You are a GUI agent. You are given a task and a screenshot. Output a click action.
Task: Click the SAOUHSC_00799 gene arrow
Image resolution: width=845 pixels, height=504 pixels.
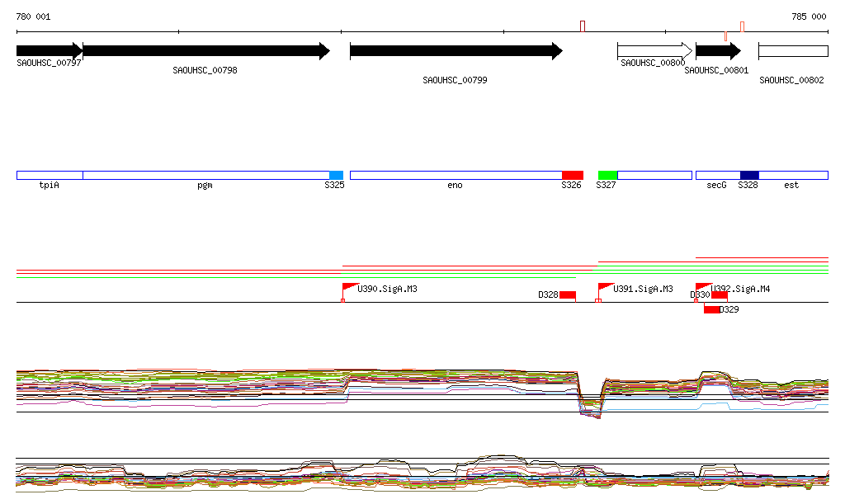[456, 51]
